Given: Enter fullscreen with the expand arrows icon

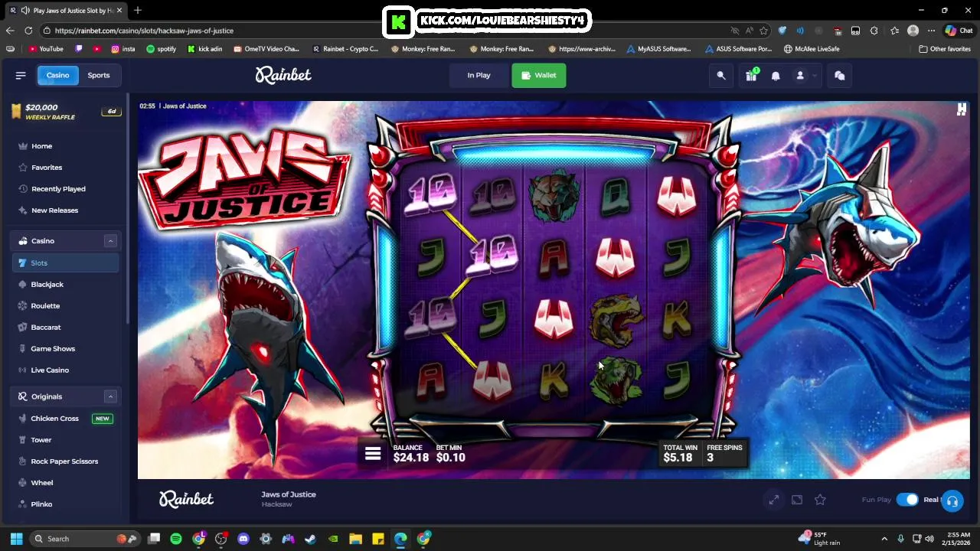Looking at the screenshot, I should point(774,500).
